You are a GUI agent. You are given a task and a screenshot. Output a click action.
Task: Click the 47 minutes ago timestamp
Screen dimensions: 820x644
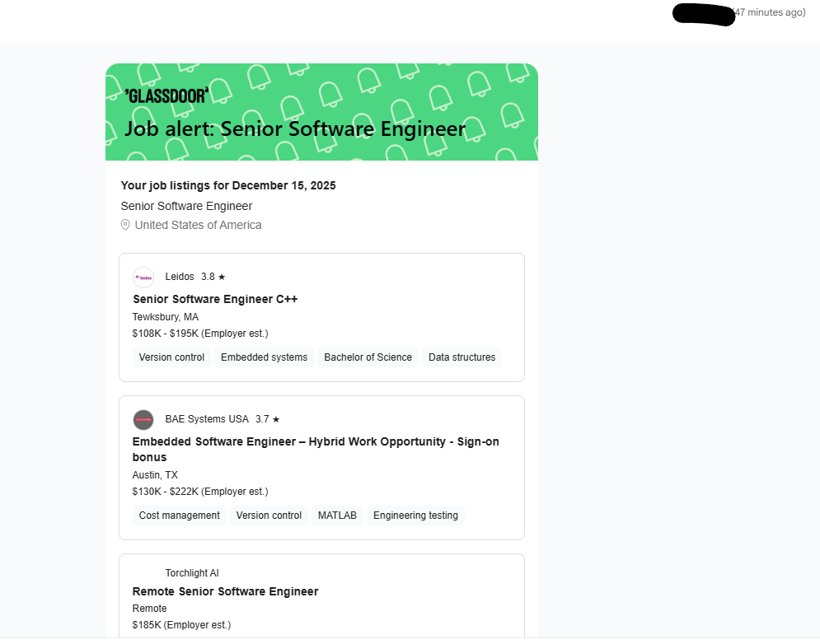tap(770, 12)
